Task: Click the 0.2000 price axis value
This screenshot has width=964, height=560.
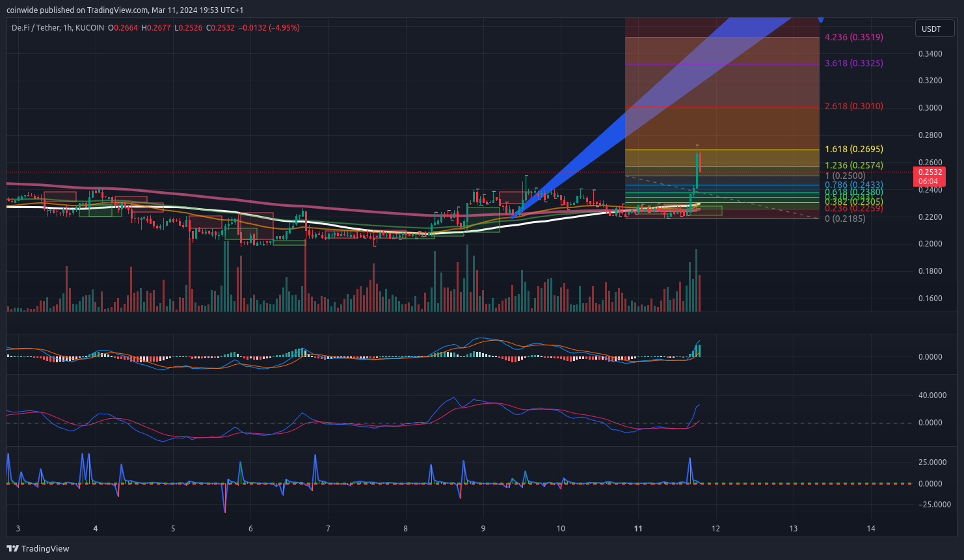Action: click(930, 244)
